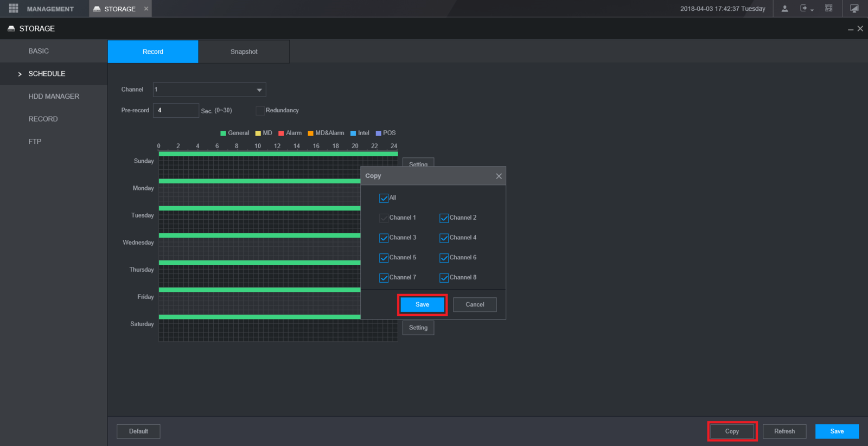Open the dropdown arrow beside the logout icon
The height and width of the screenshot is (446, 868).
[812, 10]
